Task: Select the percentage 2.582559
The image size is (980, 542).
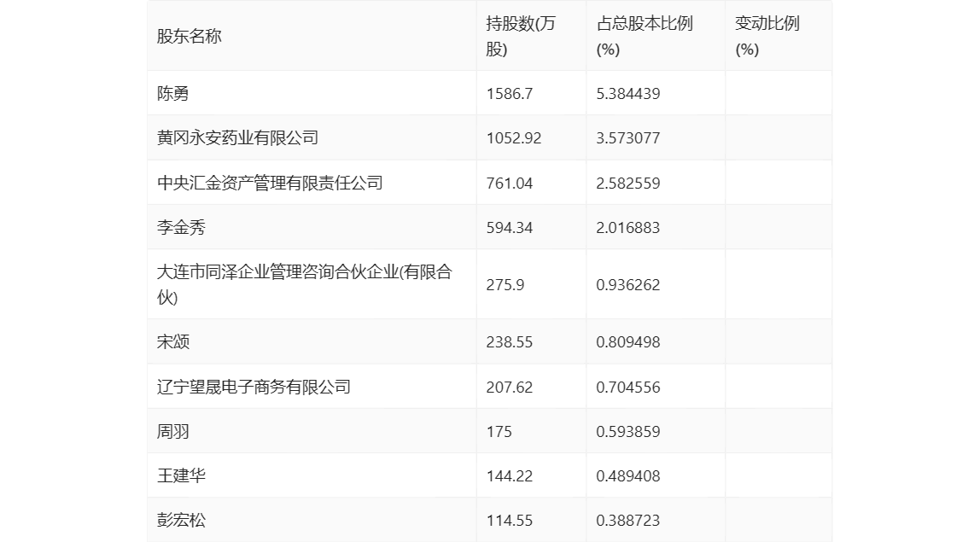Action: 627,184
